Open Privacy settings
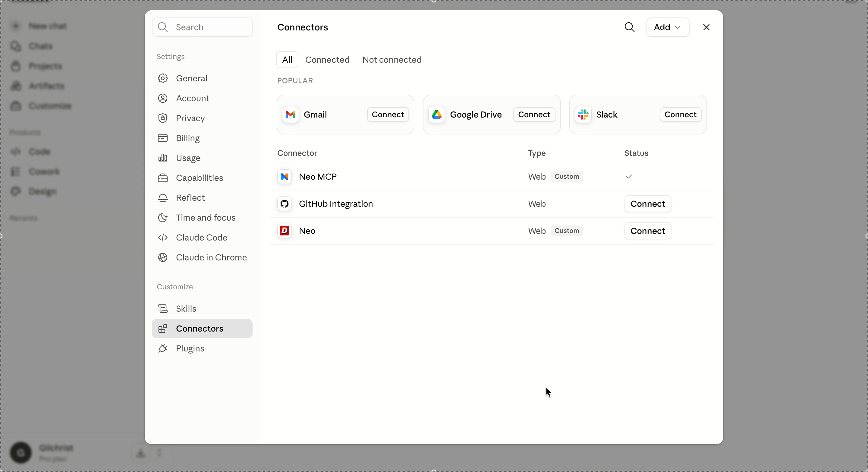 click(x=202, y=118)
